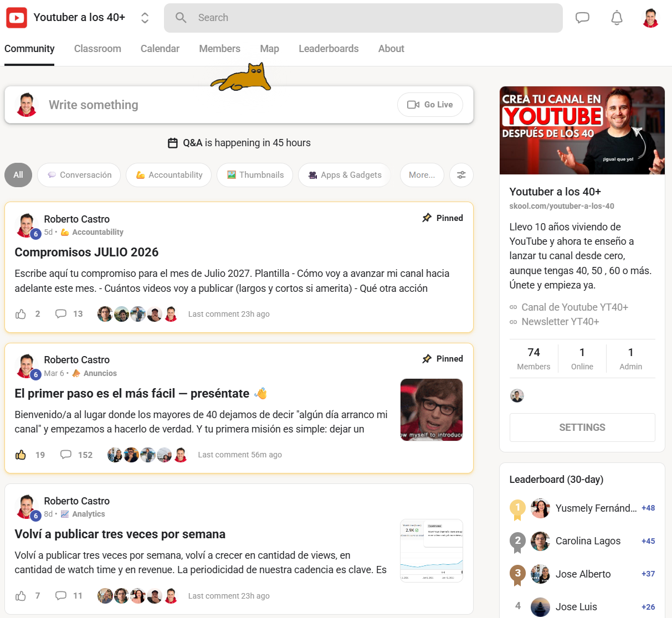Viewport: 672px width, 618px height.
Task: View the 1 Online count
Action: click(x=582, y=358)
